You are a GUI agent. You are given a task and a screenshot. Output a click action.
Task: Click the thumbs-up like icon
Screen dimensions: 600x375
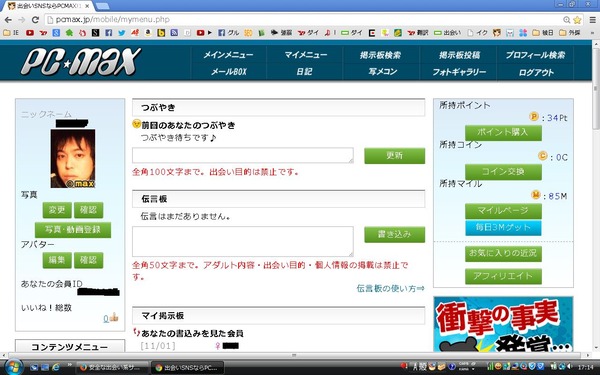coord(114,317)
